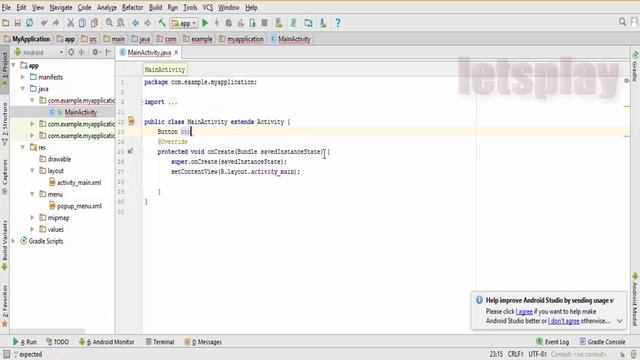Open the VCS menu
The height and width of the screenshot is (360, 640).
tap(208, 7)
